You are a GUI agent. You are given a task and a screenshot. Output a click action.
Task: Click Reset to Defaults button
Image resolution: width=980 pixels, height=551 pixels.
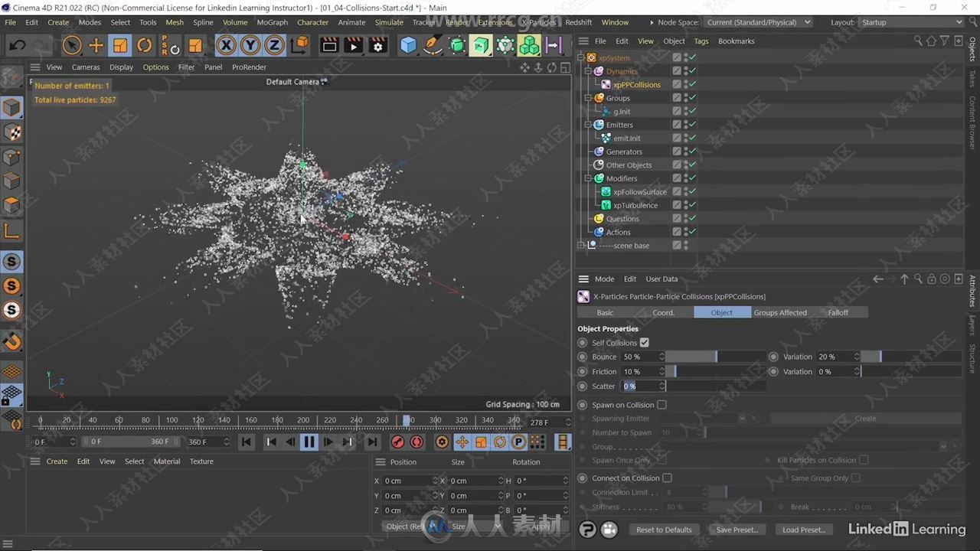[664, 530]
